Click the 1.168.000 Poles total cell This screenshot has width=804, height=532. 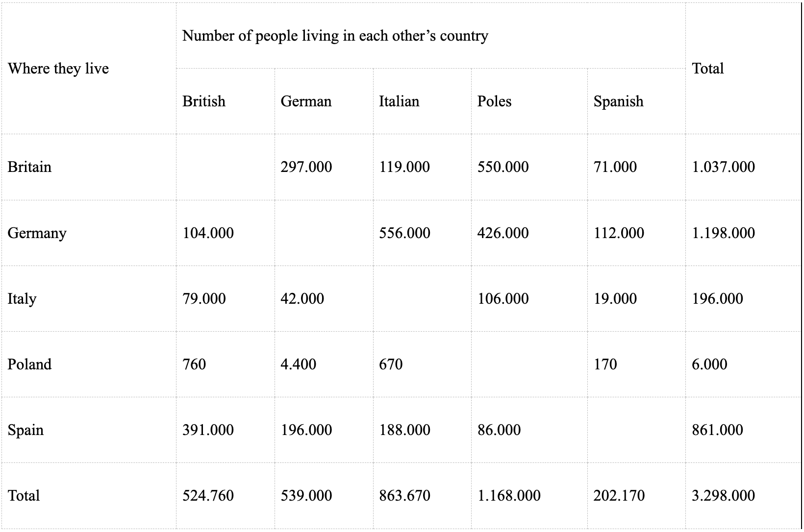(529, 495)
